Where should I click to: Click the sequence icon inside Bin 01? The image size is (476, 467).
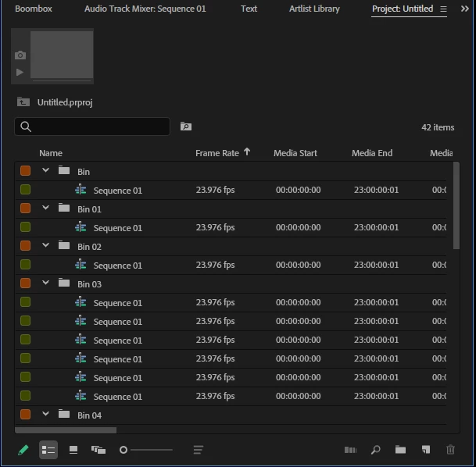(81, 227)
